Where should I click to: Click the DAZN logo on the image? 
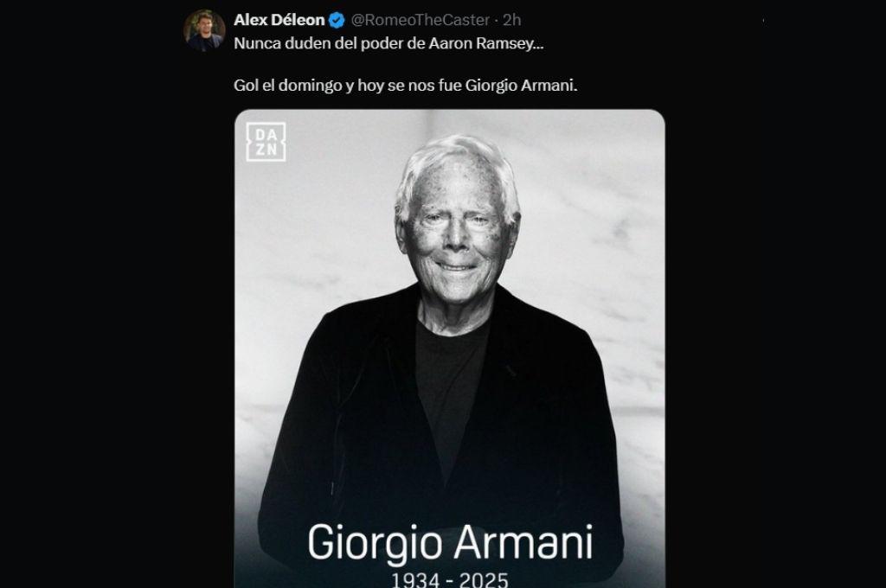coord(266,142)
